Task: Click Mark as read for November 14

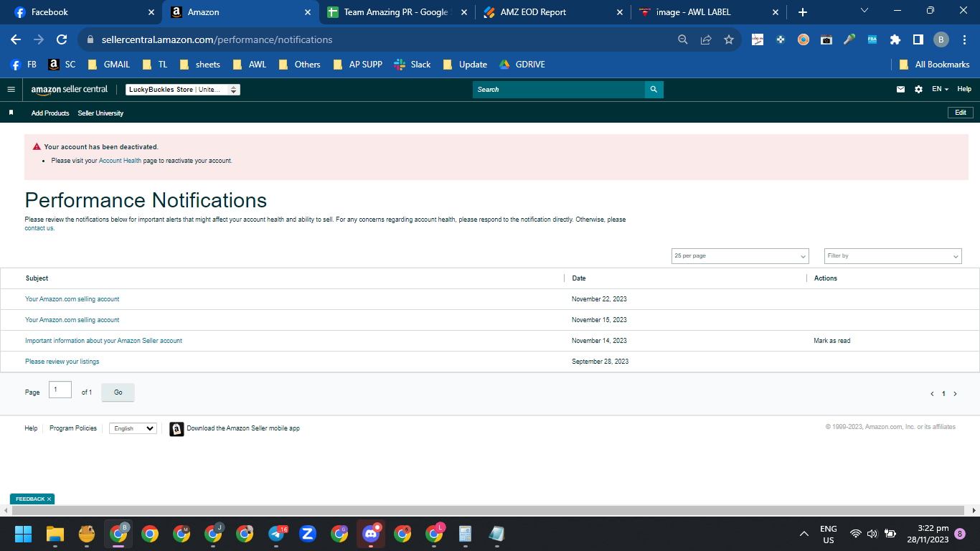Action: pos(832,341)
